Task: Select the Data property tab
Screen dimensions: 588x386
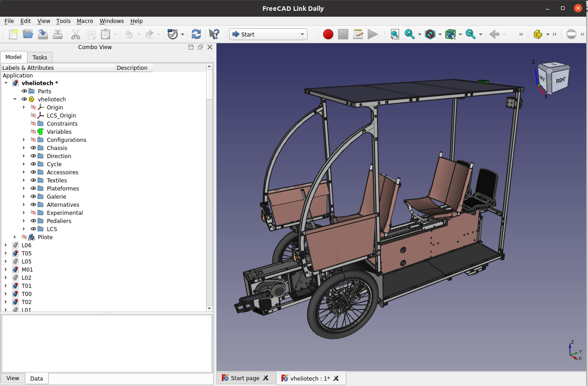Action: pyautogui.click(x=37, y=378)
